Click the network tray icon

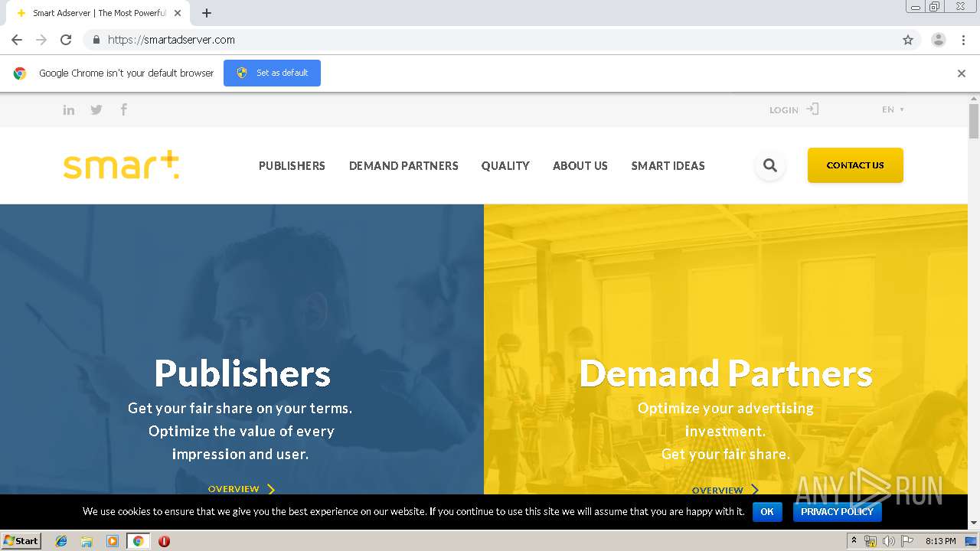[871, 541]
